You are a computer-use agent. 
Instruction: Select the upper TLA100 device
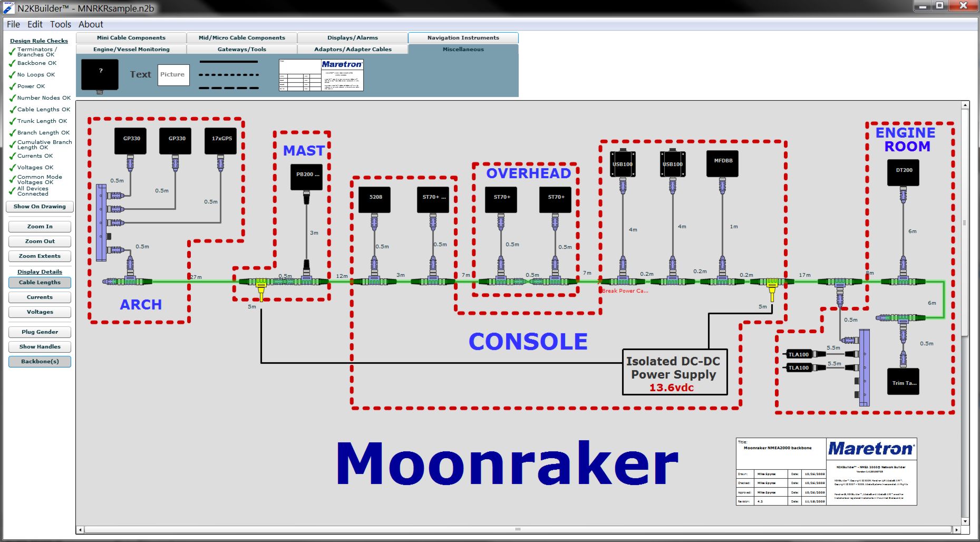pyautogui.click(x=798, y=354)
